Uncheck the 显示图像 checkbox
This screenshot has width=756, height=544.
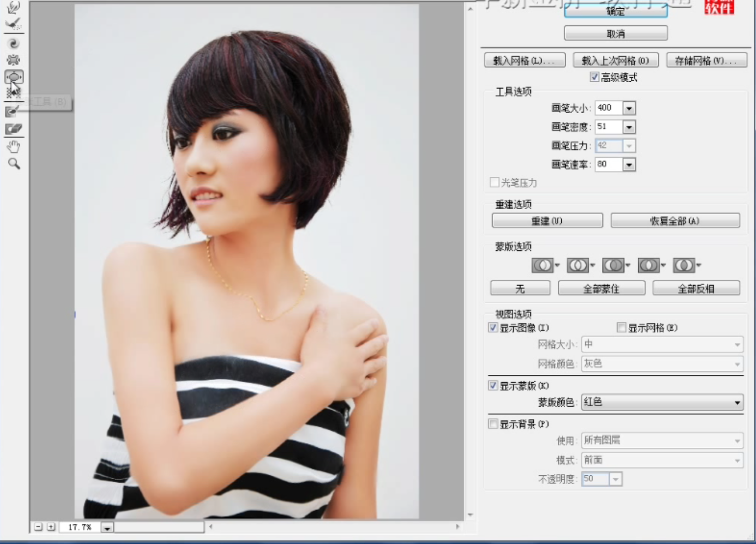pos(493,328)
